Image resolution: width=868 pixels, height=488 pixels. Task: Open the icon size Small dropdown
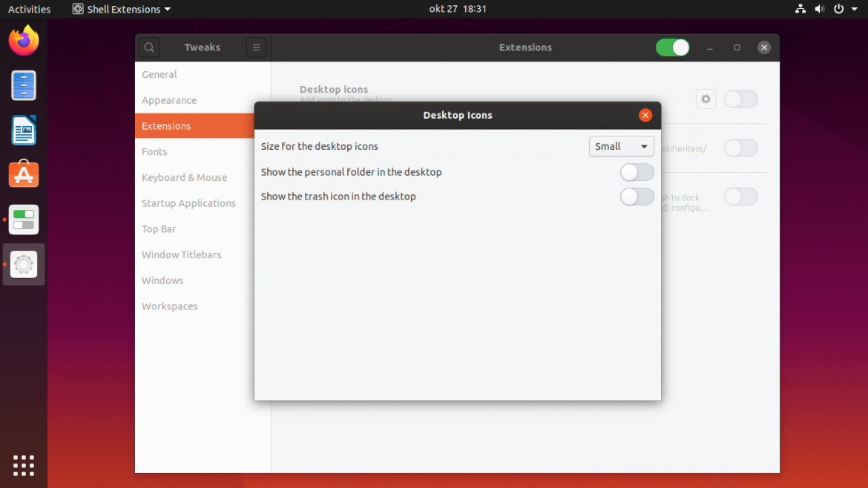[621, 146]
